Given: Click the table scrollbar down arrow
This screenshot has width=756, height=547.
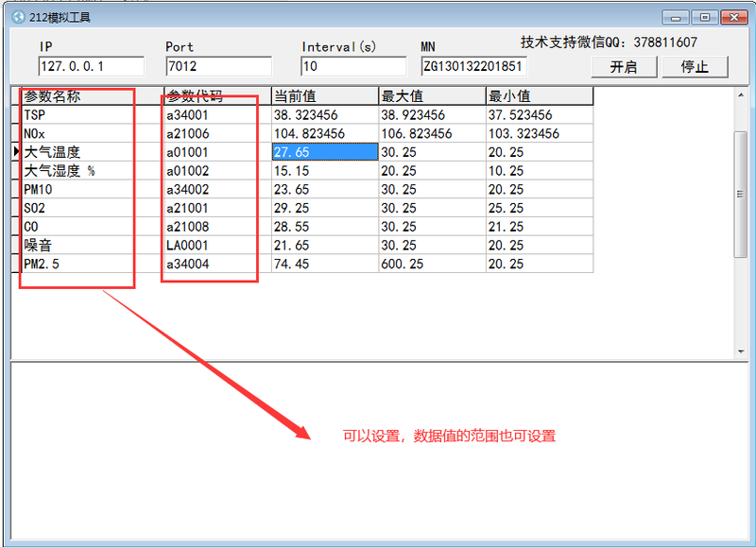Looking at the screenshot, I should point(741,351).
